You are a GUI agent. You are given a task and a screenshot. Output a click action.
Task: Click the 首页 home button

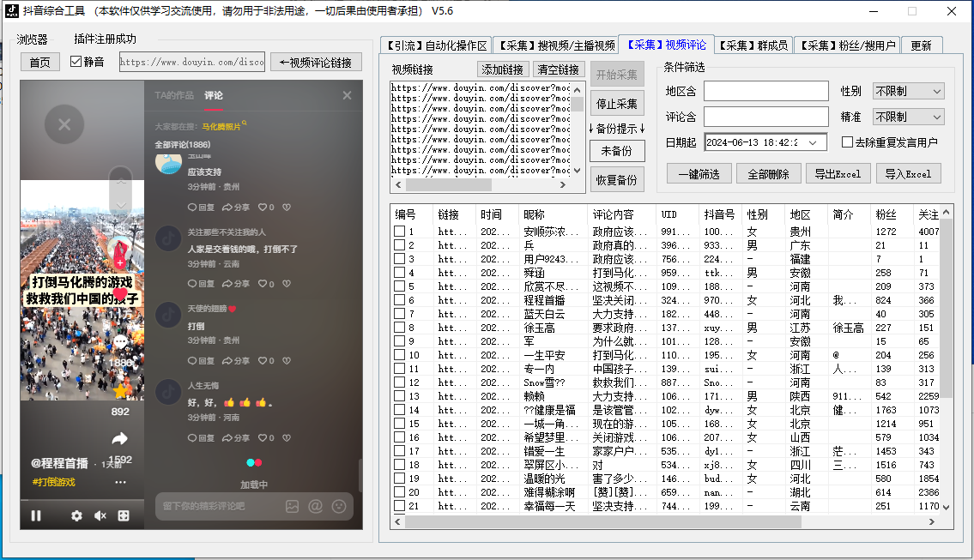point(39,62)
